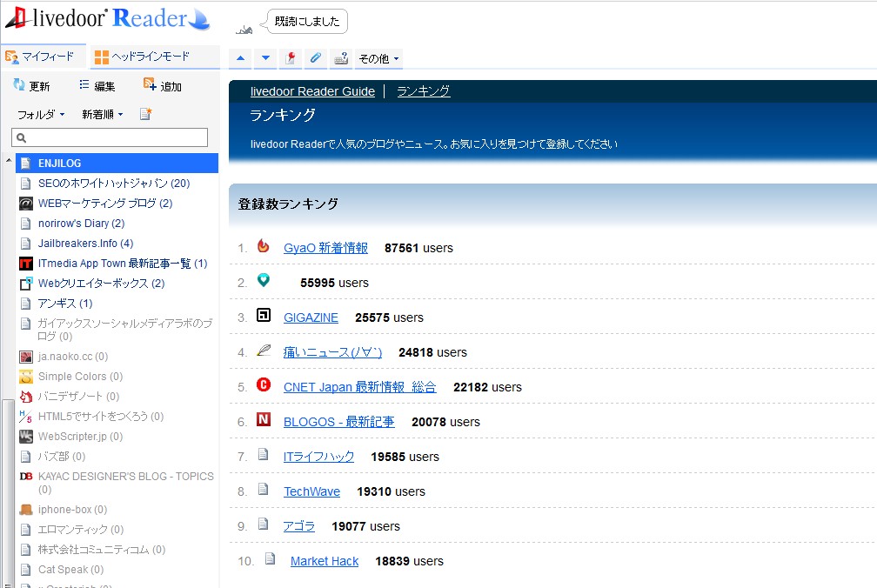
Task: Select the バニデザノート feed
Action: [78, 397]
